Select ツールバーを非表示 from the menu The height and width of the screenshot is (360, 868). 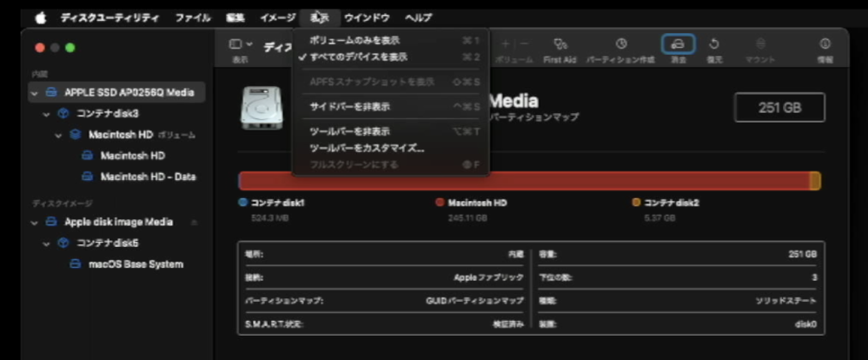point(390,131)
